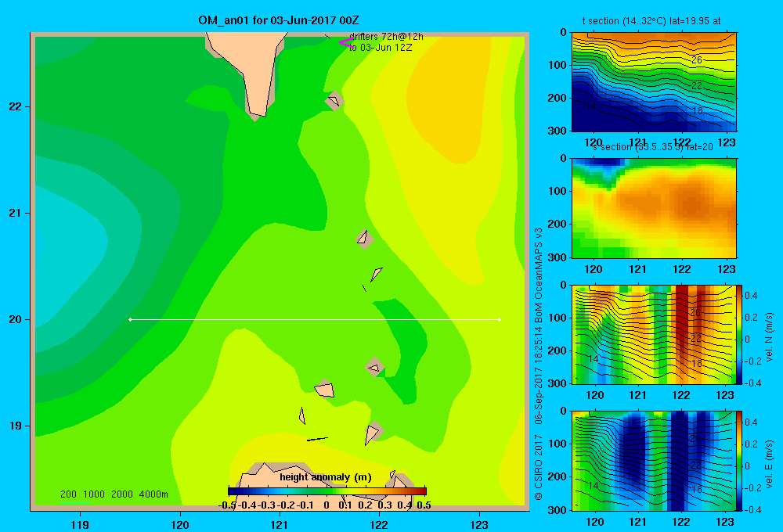Click main map longitude label 120
Image resolution: width=783 pixels, height=532 pixels.
pos(180,524)
